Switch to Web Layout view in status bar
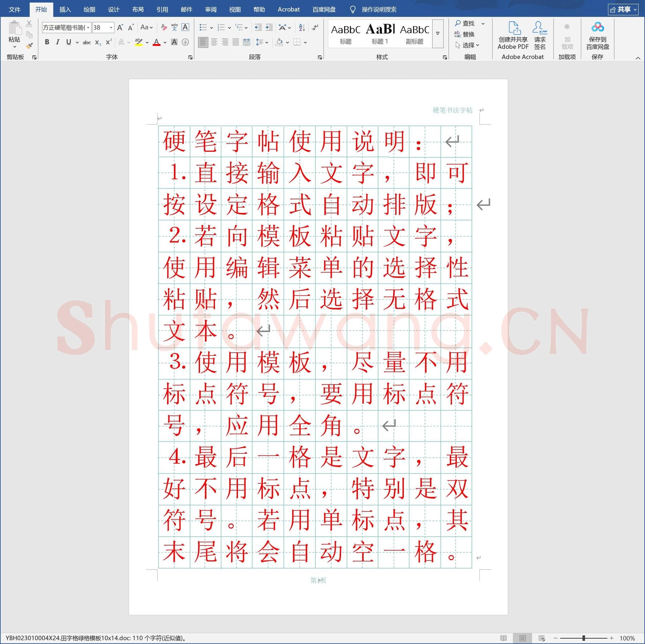Screen dimensions: 645x644 tap(542, 638)
